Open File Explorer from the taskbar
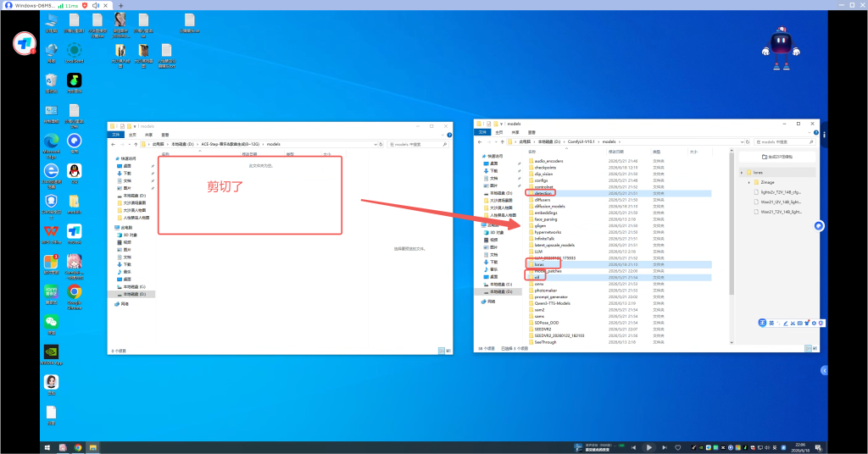 coord(93,447)
